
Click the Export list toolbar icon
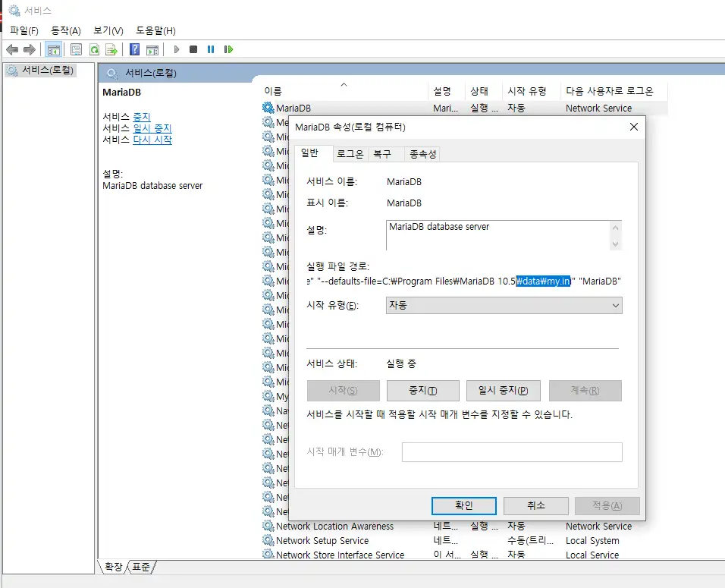[111, 49]
